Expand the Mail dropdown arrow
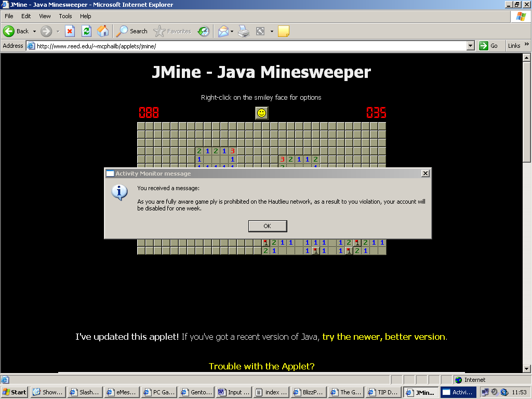 pyautogui.click(x=232, y=31)
